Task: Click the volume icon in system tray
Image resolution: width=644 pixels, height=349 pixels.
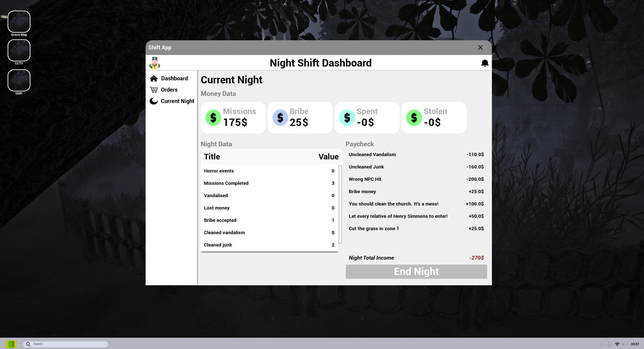Action: tap(626, 344)
